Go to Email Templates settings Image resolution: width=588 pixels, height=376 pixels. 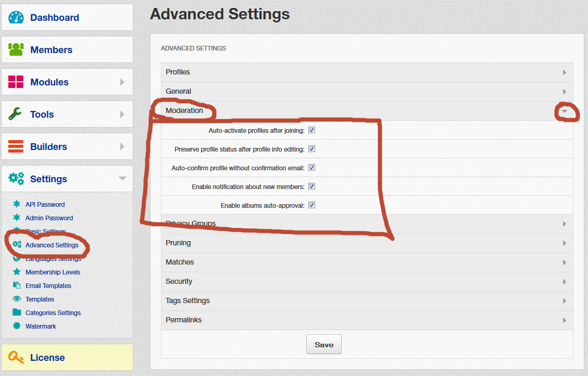(48, 285)
